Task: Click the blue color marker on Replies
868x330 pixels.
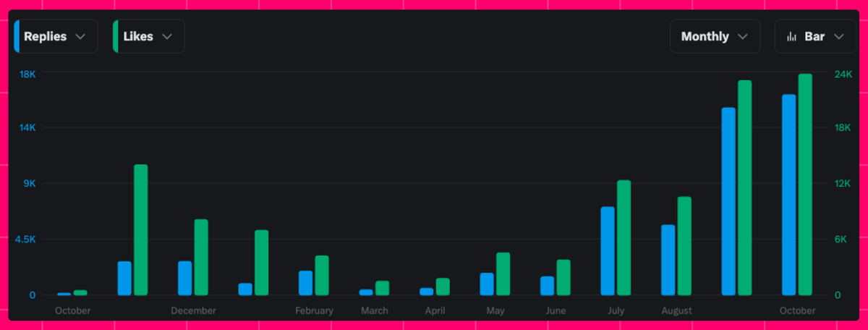Action: (17, 36)
